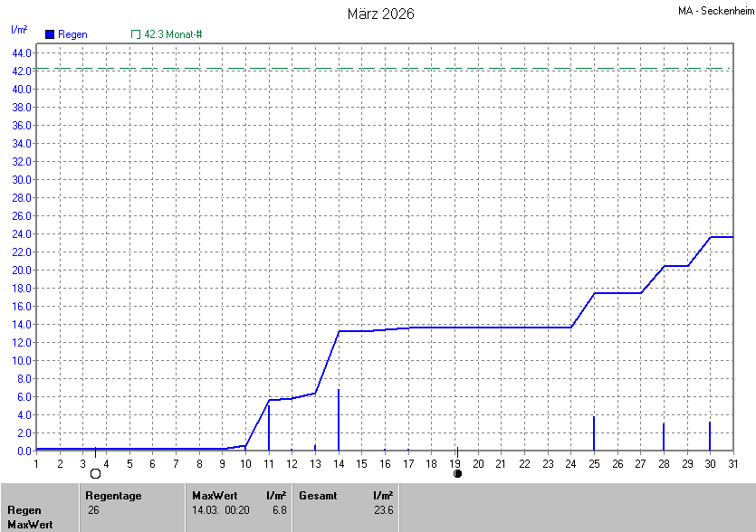The width and height of the screenshot is (756, 532).
Task: Select the MaxWert row label at bottom left
Action: [30, 525]
